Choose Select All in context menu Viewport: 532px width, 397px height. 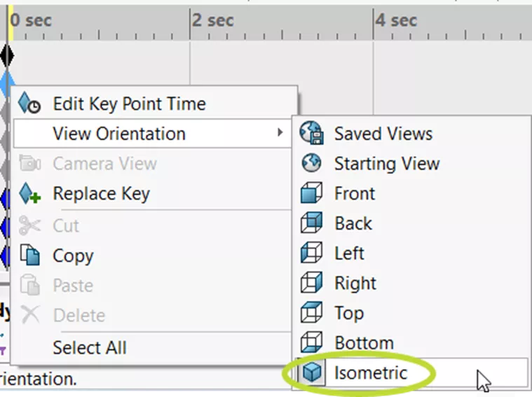(90, 347)
